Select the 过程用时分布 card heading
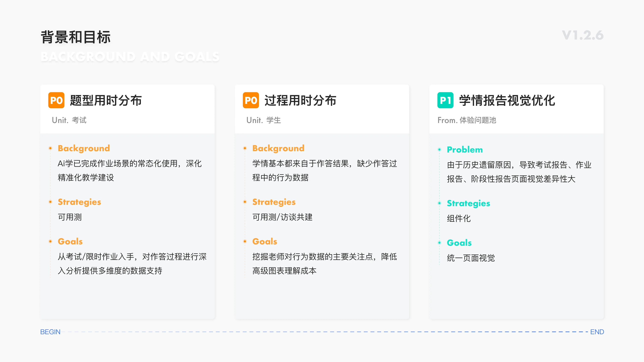This screenshot has height=362, width=644. 301,100
